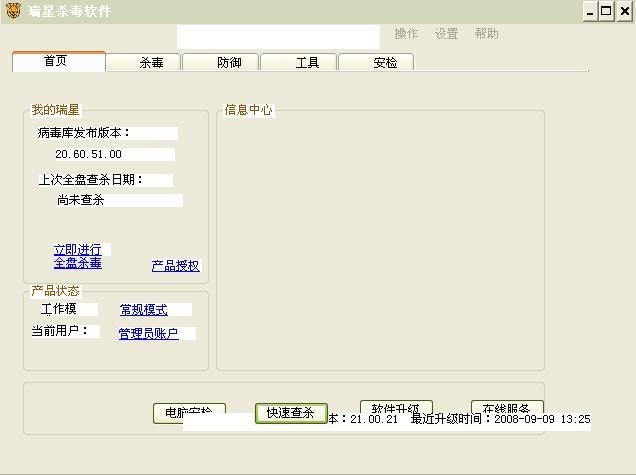This screenshot has height=475, width=636.
Task: Open the 杀毒 tab
Action: click(x=143, y=62)
